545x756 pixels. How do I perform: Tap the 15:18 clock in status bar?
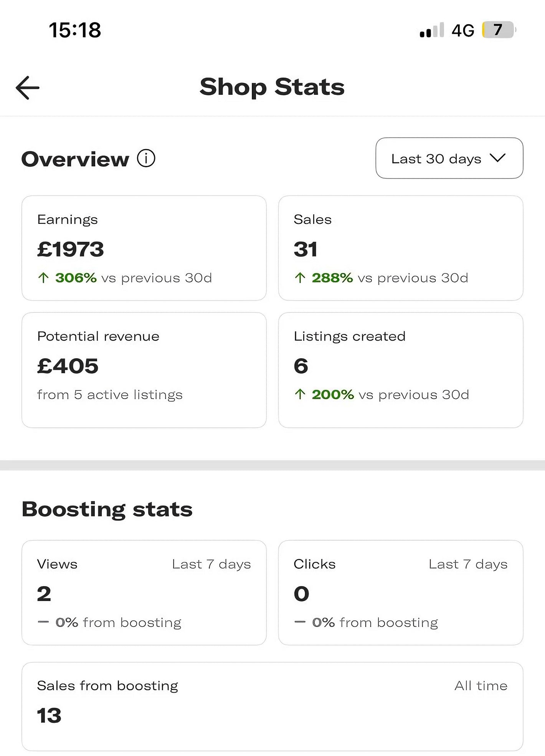click(75, 30)
